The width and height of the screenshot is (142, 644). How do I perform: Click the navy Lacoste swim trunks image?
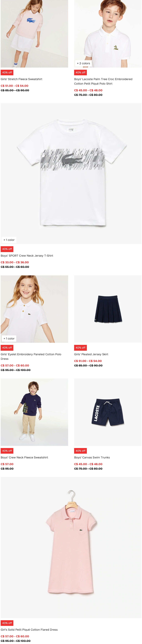pyautogui.click(x=108, y=412)
